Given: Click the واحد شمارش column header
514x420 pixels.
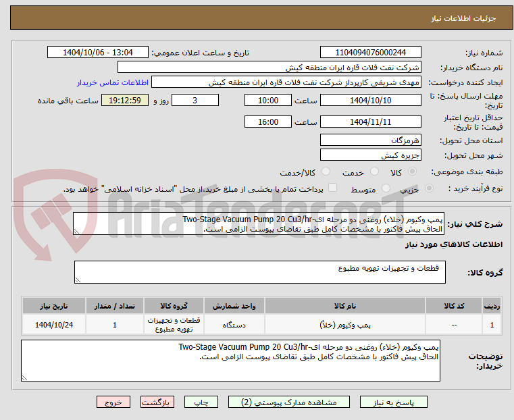Looking at the screenshot, I should (x=234, y=306).
